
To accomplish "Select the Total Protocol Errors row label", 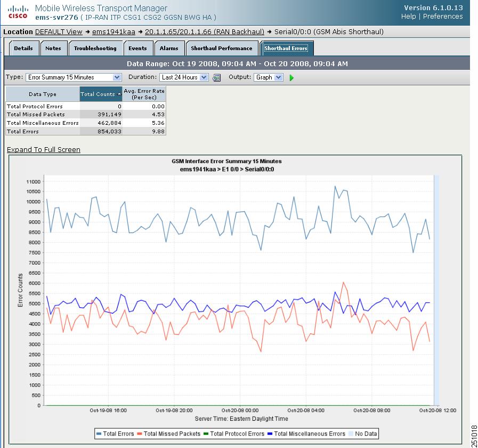I will point(35,106).
